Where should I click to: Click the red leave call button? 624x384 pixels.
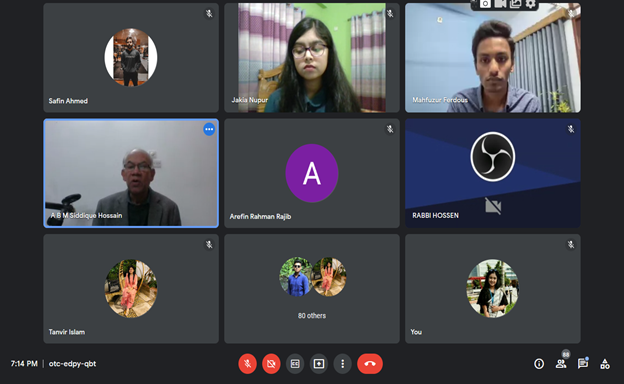pyautogui.click(x=370, y=364)
